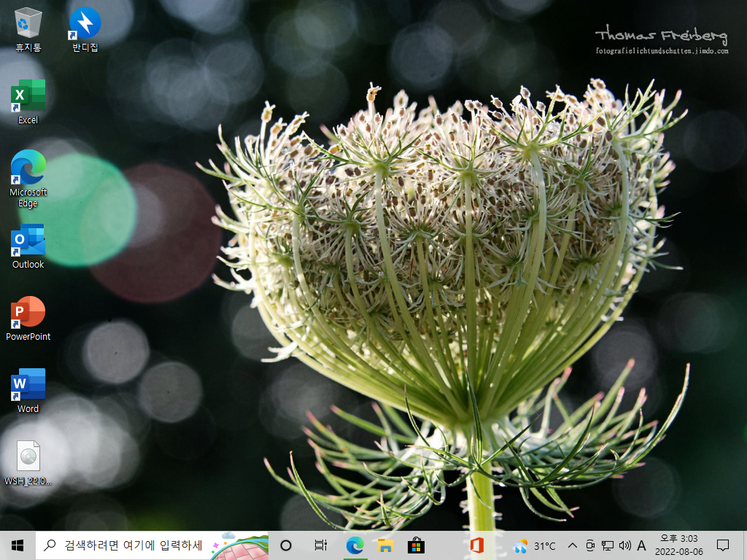747x560 pixels.
Task: Open the volume control in tray
Action: point(624,545)
